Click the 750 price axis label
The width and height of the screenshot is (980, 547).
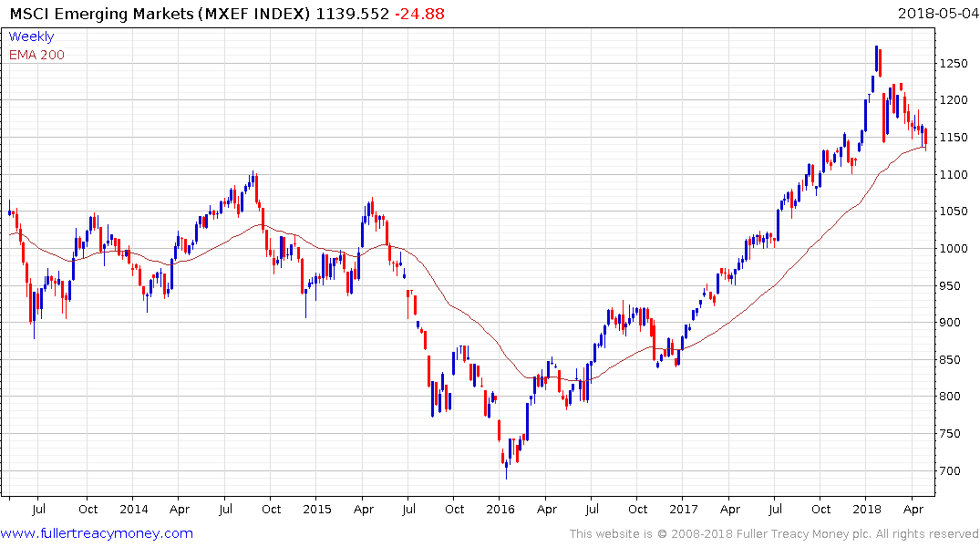coord(950,434)
